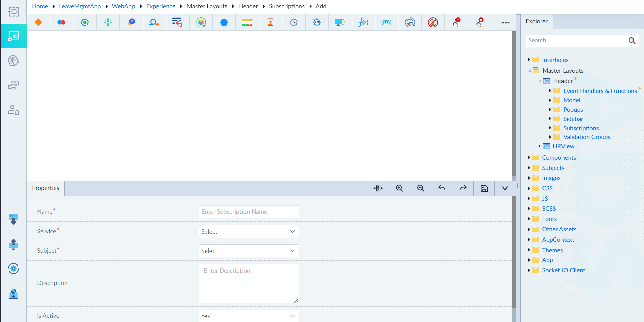This screenshot has height=322, width=644.
Task: Open the Is Active dropdown
Action: pyautogui.click(x=249, y=316)
